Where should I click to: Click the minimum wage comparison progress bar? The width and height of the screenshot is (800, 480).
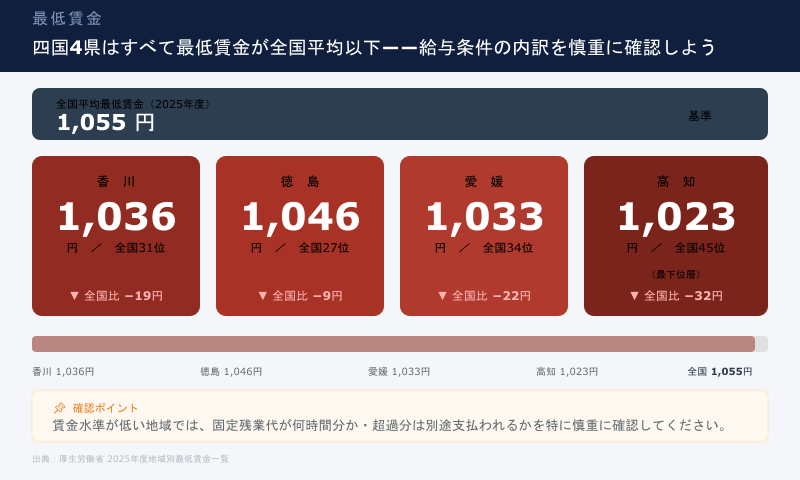(400, 344)
